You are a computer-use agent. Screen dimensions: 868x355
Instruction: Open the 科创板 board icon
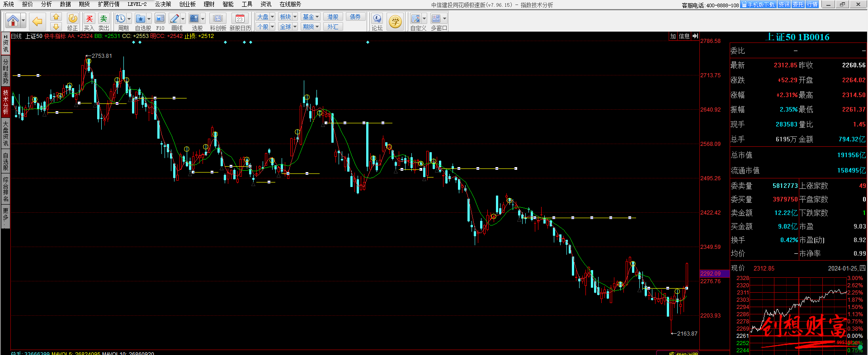coord(218,19)
